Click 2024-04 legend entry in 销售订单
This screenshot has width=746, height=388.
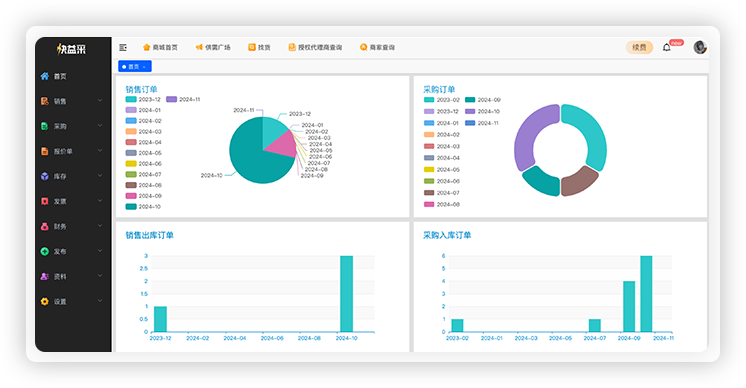(x=144, y=142)
